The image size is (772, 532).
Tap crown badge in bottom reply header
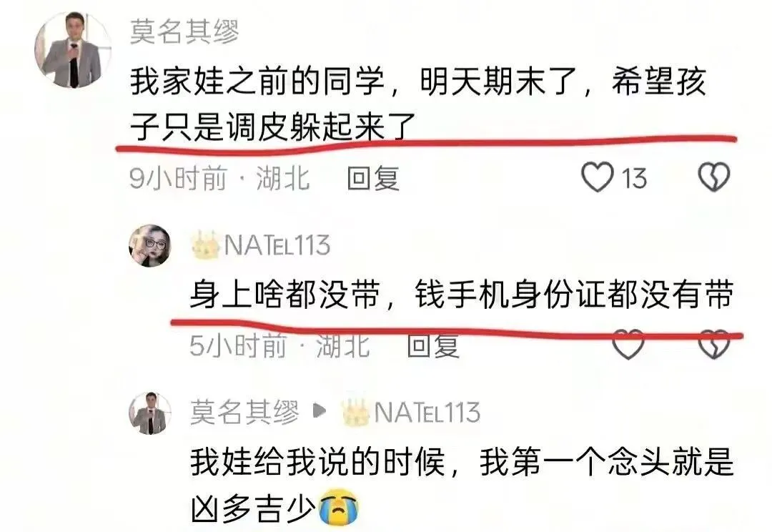(x=355, y=413)
